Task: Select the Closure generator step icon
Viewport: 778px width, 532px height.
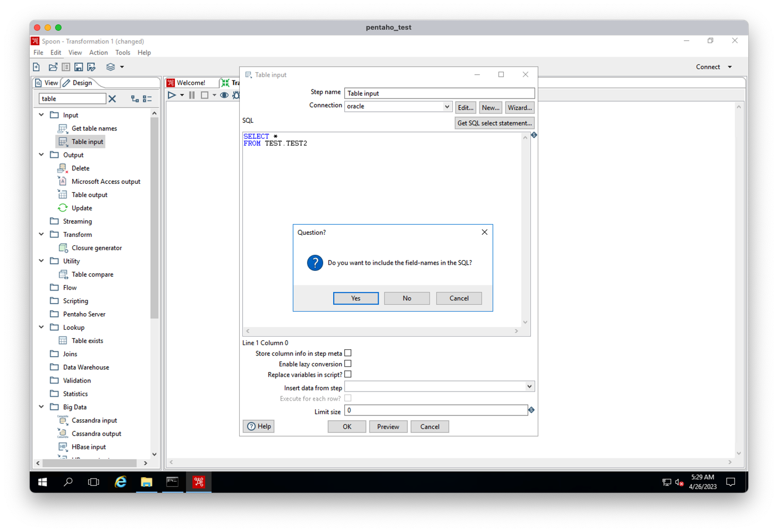Action: pos(63,247)
